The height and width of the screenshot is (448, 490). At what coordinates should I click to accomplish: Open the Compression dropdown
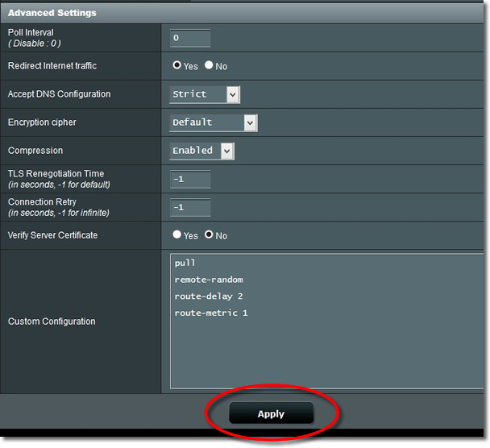point(201,151)
